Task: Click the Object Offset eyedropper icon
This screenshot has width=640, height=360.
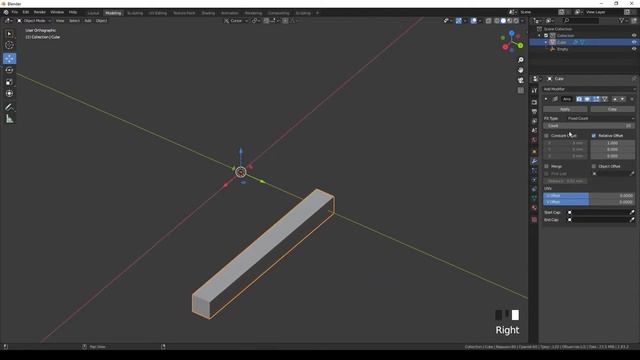Action: (x=631, y=173)
